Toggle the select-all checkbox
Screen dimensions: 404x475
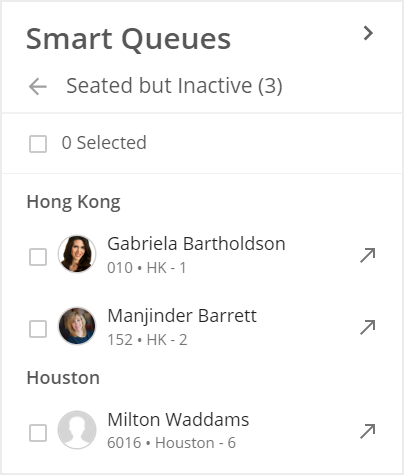click(38, 144)
